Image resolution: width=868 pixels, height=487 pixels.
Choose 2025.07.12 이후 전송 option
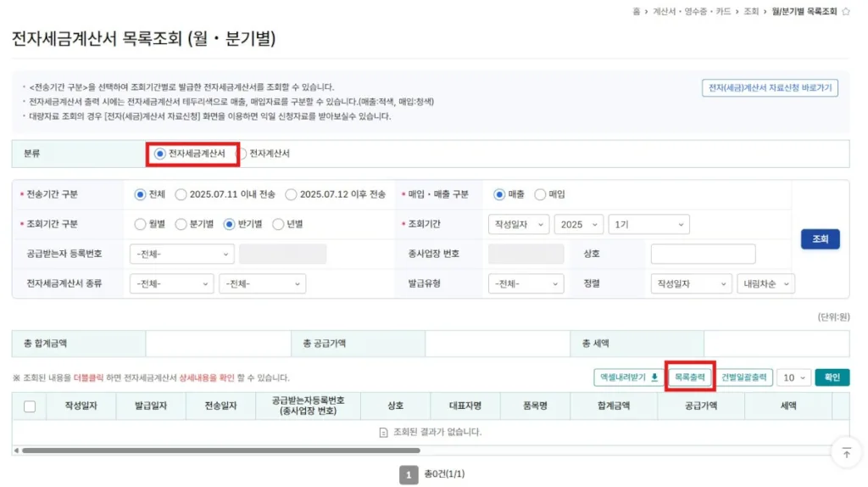pos(292,194)
